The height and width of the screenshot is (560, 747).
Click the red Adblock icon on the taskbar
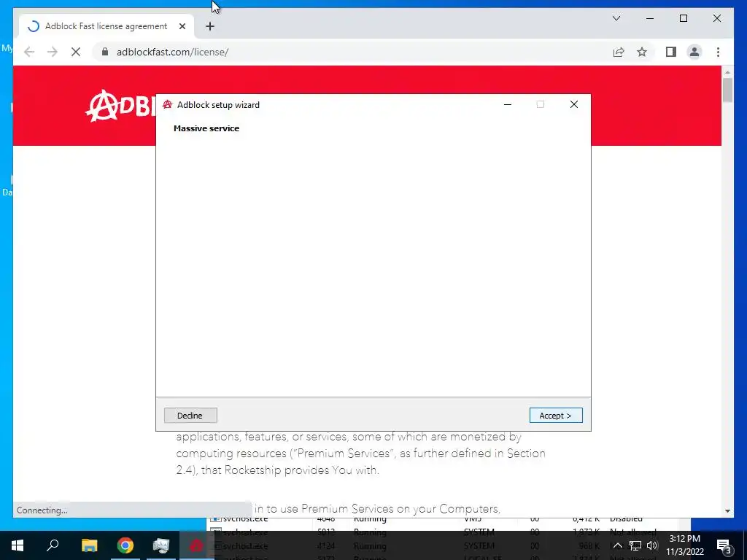[x=196, y=545]
